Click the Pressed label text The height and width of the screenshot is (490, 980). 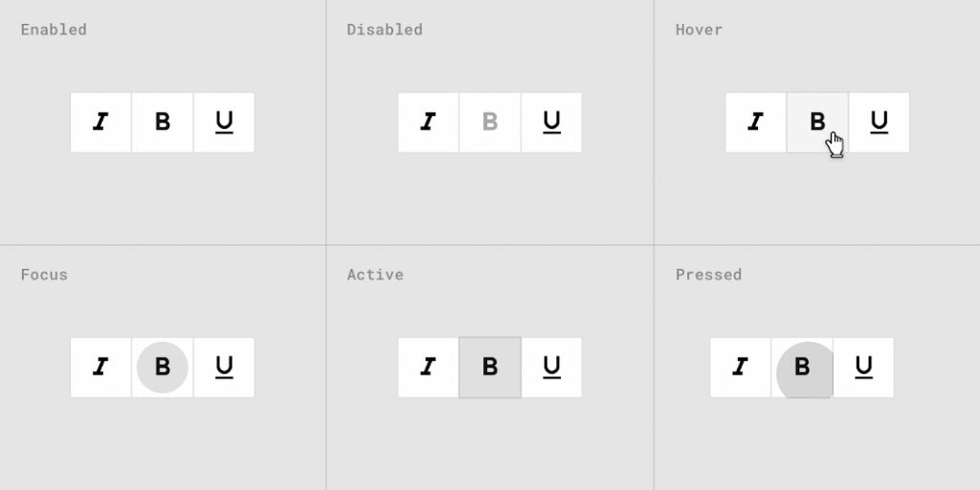708,275
